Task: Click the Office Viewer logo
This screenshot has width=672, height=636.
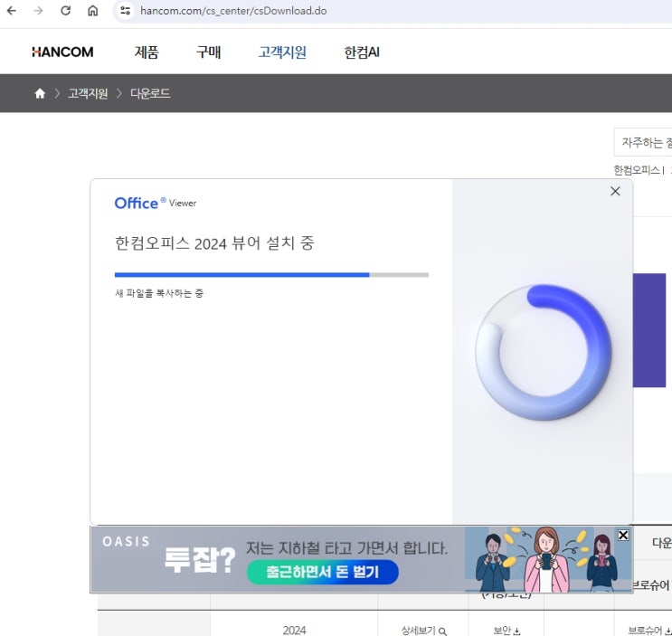Action: tap(156, 203)
